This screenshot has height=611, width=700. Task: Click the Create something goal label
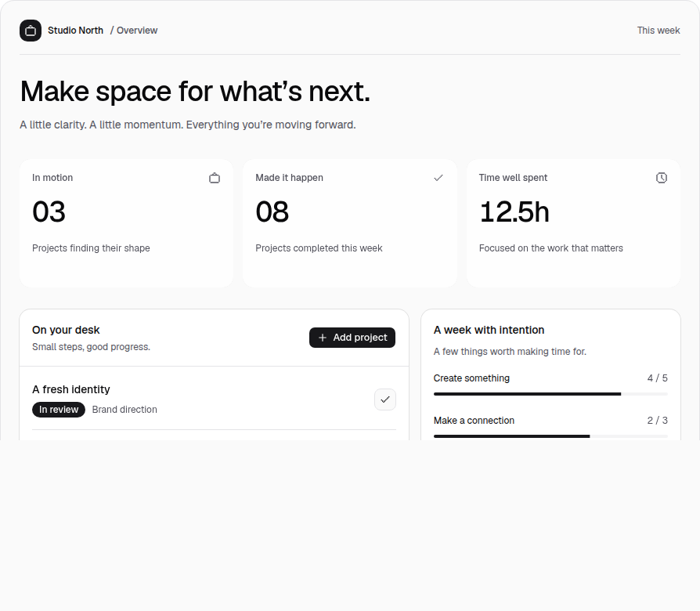point(471,378)
